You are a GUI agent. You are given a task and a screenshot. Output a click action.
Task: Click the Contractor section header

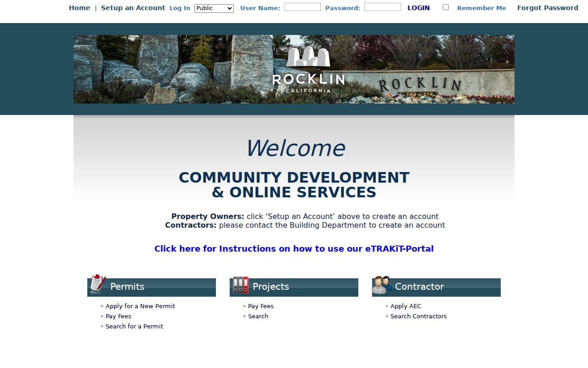[436, 287]
